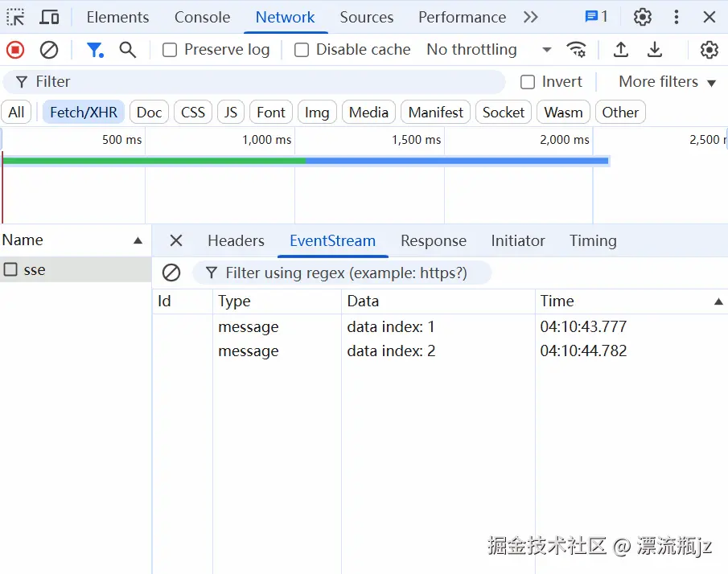Image resolution: width=728 pixels, height=574 pixels.
Task: Filter requests by JS
Action: coord(231,113)
